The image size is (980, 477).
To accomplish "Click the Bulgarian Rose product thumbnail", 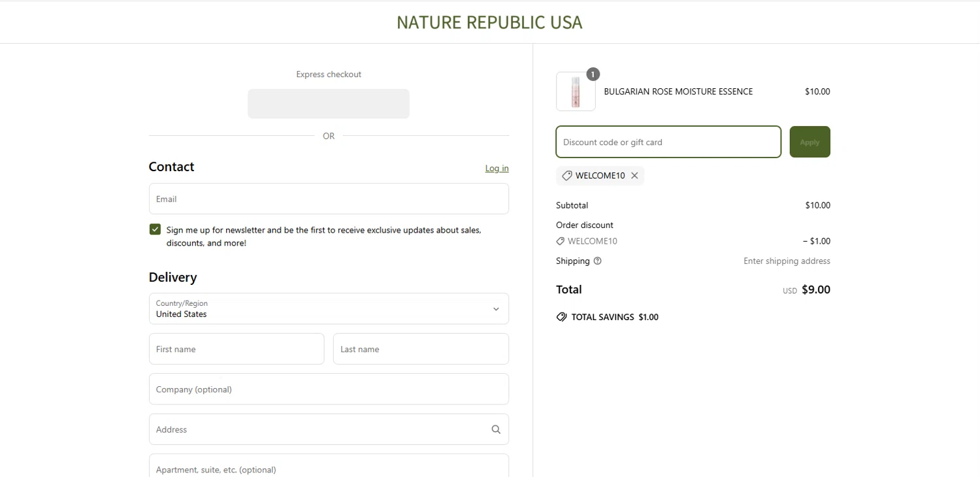I will click(576, 91).
